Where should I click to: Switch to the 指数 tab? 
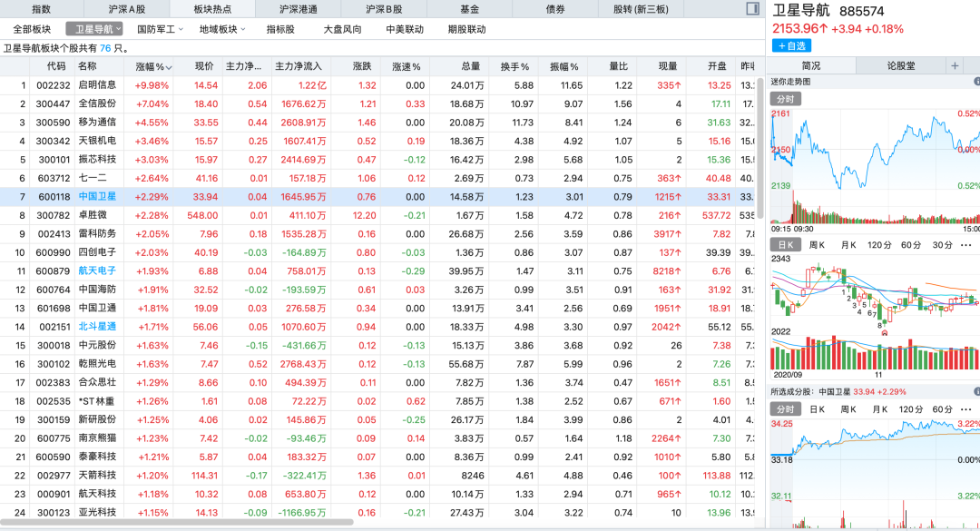(x=41, y=9)
